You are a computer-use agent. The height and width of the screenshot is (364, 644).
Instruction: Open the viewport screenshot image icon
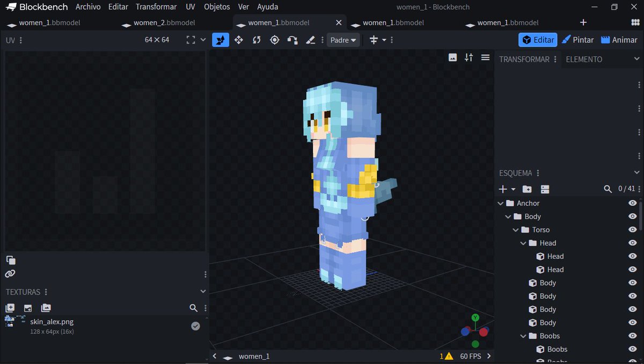[452, 57]
